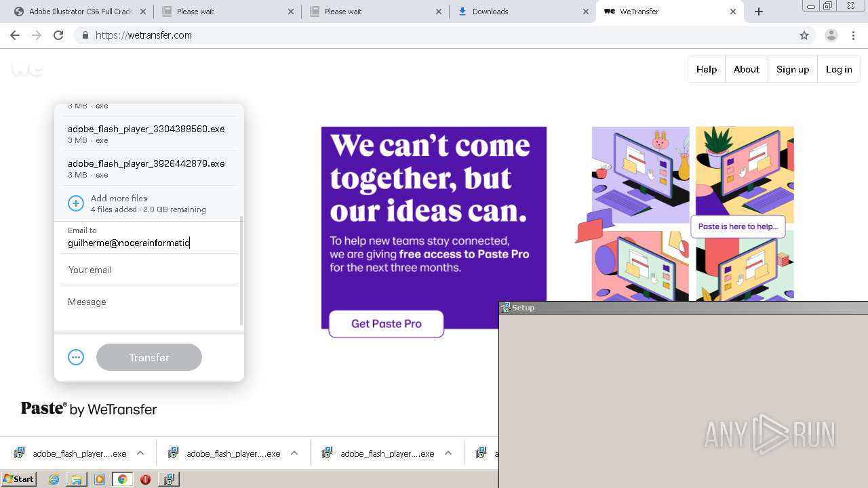Click the isometric computers illustration
The height and width of the screenshot is (488, 868).
[x=685, y=213]
